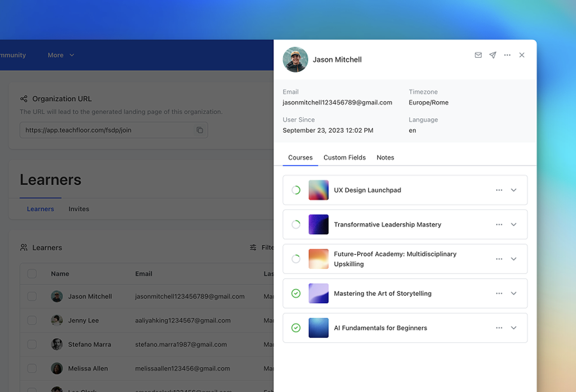
Task: Open options for Mastering the Art of Storytelling
Action: coord(499,293)
